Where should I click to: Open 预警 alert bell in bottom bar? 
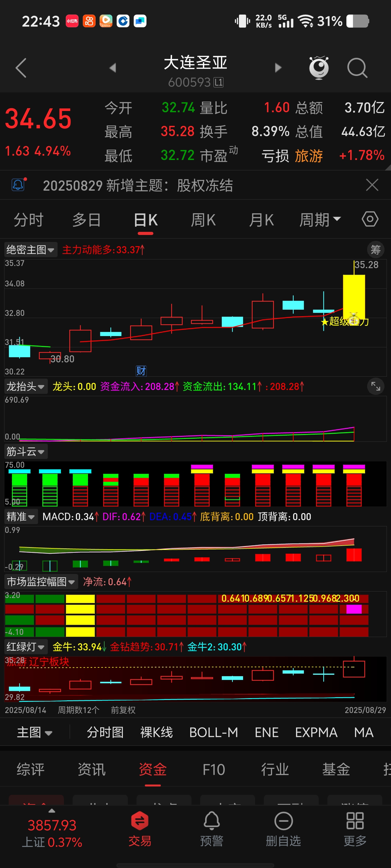[212, 829]
